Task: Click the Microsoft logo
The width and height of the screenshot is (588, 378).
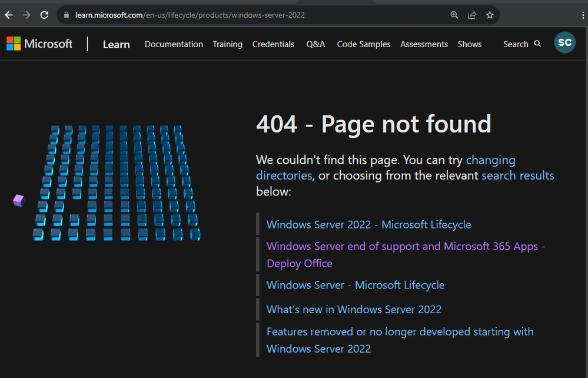Action: tap(39, 44)
